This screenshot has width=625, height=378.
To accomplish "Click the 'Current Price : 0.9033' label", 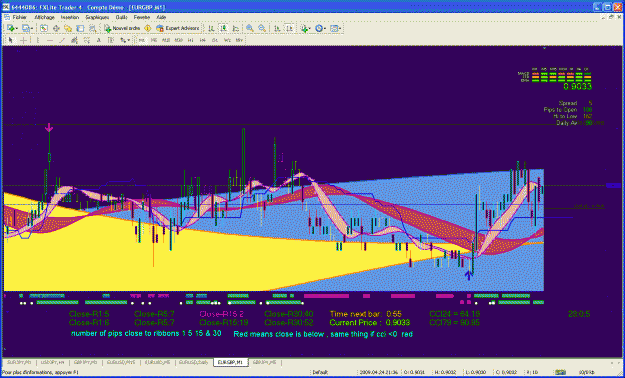I will [x=369, y=323].
